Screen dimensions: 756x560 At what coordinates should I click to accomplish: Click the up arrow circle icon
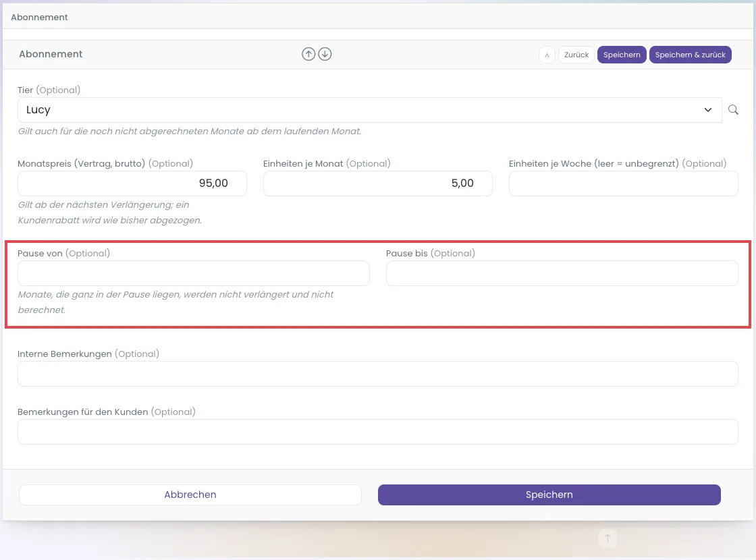pyautogui.click(x=308, y=54)
